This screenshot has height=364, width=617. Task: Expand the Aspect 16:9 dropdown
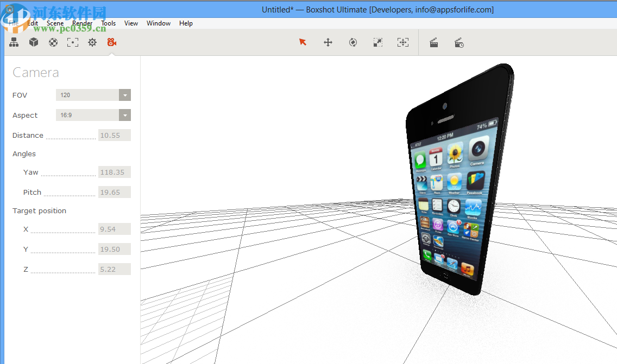(x=125, y=115)
